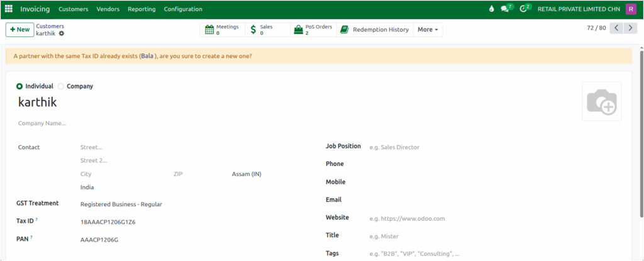Go to the previous record arrow
The height and width of the screenshot is (261, 644).
(616, 28)
